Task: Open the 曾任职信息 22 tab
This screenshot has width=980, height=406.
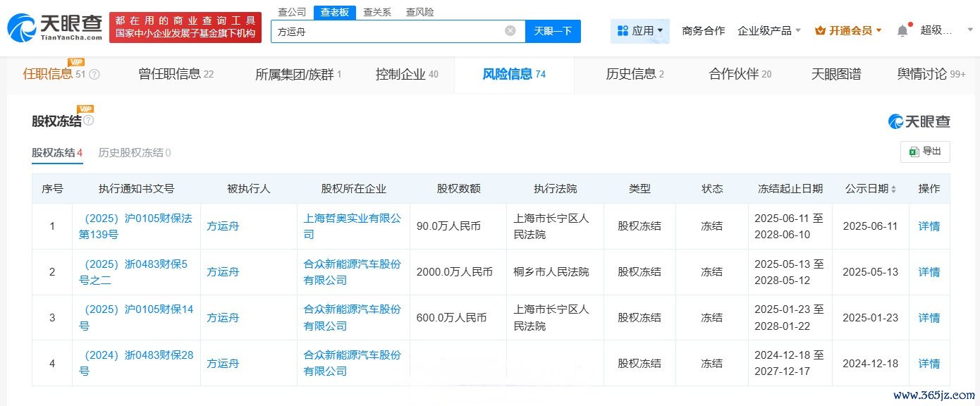Action: 176,74
